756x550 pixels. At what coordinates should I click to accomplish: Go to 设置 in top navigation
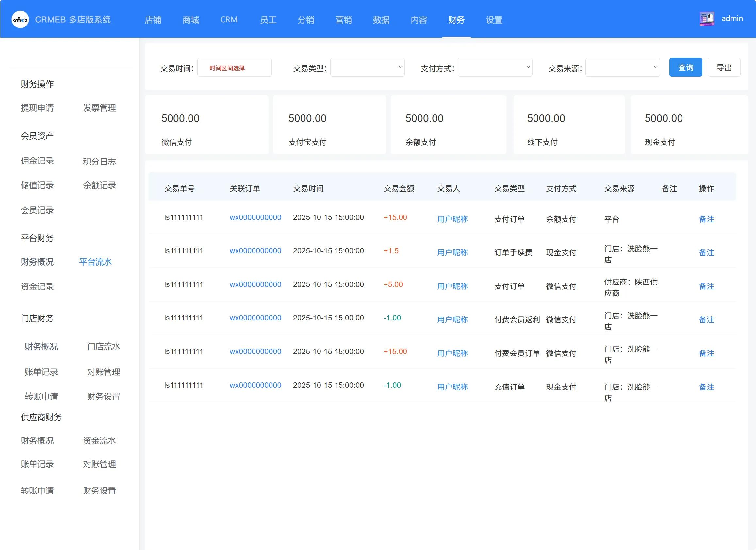(x=494, y=20)
